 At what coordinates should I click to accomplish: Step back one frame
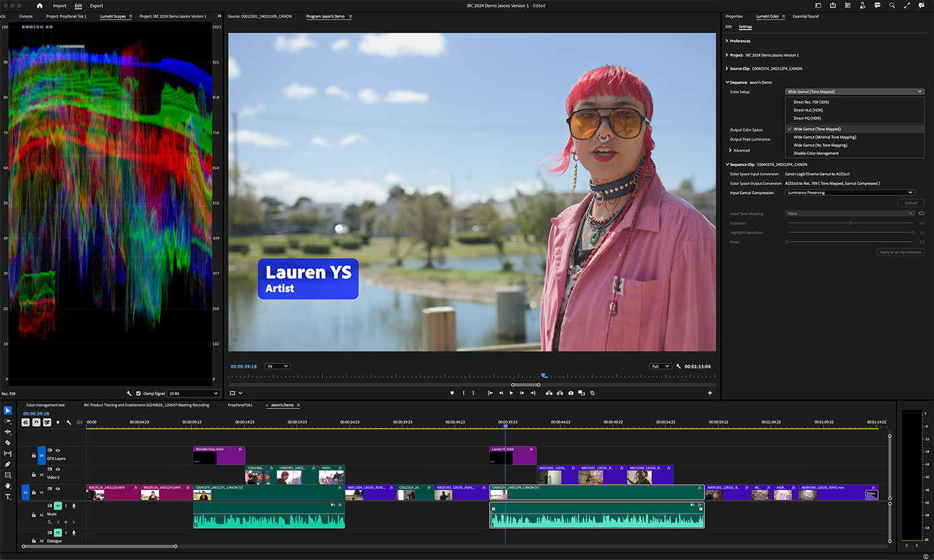pyautogui.click(x=501, y=393)
